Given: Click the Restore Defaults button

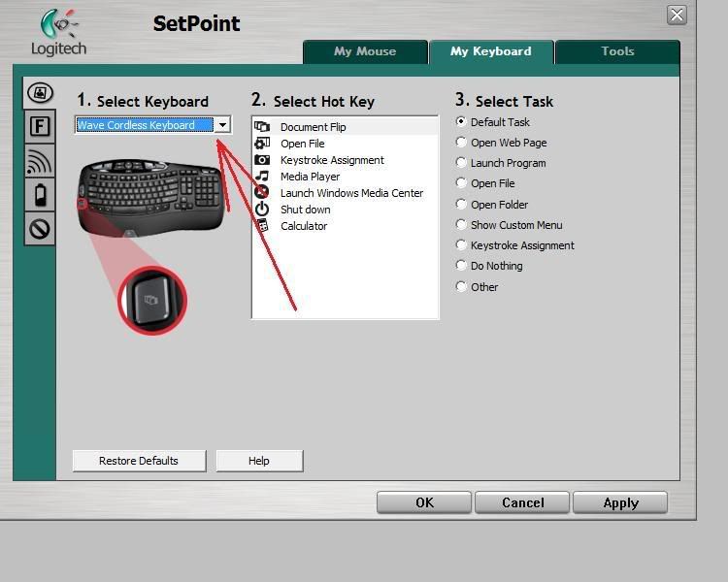Looking at the screenshot, I should click(x=139, y=461).
